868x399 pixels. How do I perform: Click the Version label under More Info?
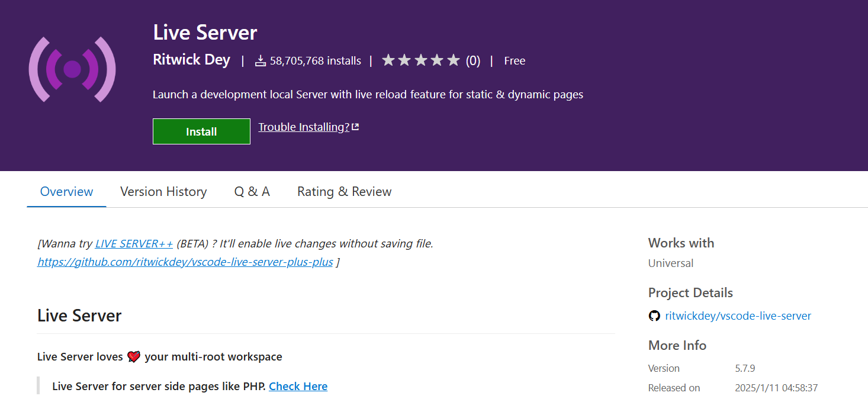click(x=664, y=368)
